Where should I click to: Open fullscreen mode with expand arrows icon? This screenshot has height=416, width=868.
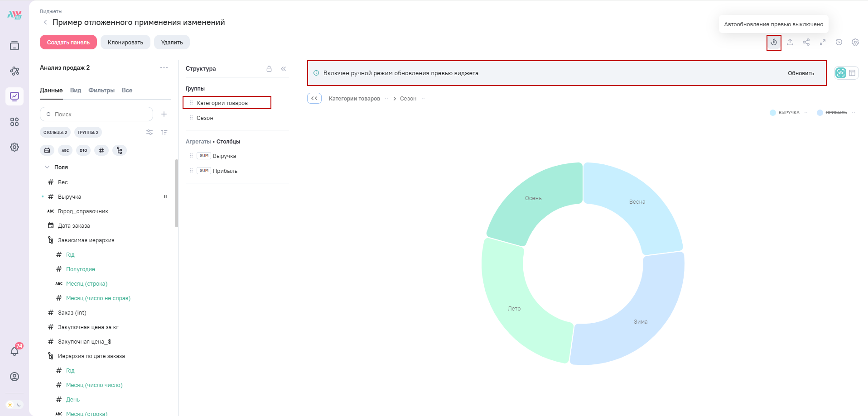tap(823, 42)
